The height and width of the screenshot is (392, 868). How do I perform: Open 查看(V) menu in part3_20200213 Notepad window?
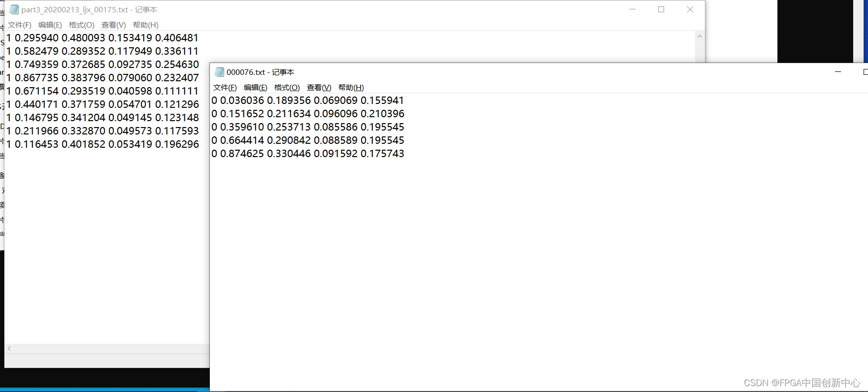point(114,25)
